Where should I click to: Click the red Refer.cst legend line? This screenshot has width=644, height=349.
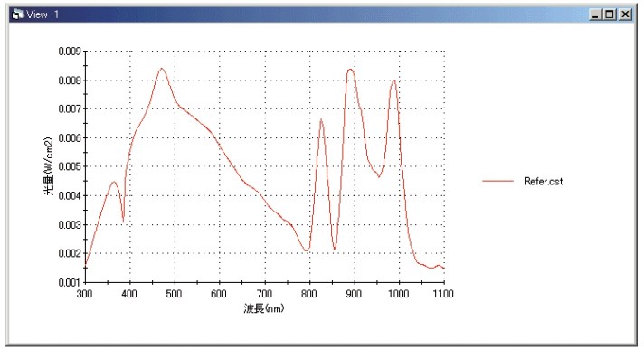click(497, 181)
